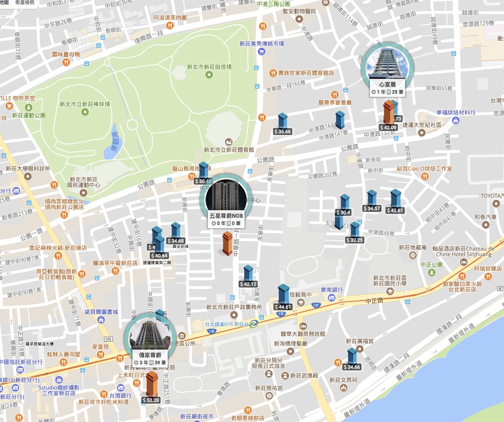Click the 晶華亭宴會廳 restaurant icon
The image size is (504, 422).
(335, 94)
